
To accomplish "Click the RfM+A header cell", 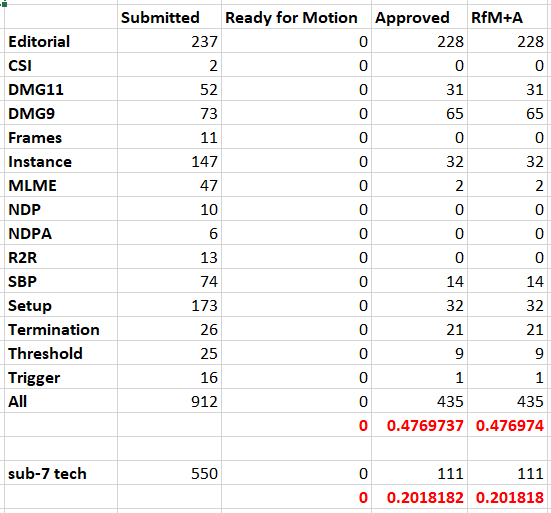I will pos(507,18).
